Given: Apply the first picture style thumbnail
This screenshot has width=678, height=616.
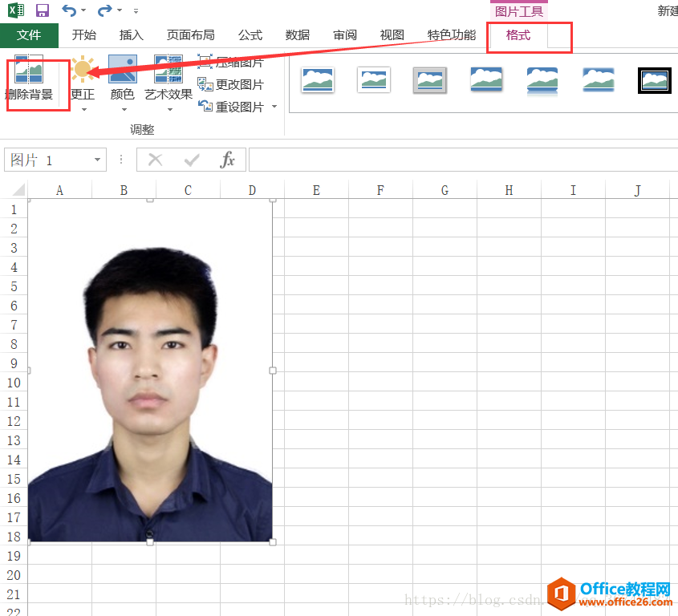Looking at the screenshot, I should 318,80.
